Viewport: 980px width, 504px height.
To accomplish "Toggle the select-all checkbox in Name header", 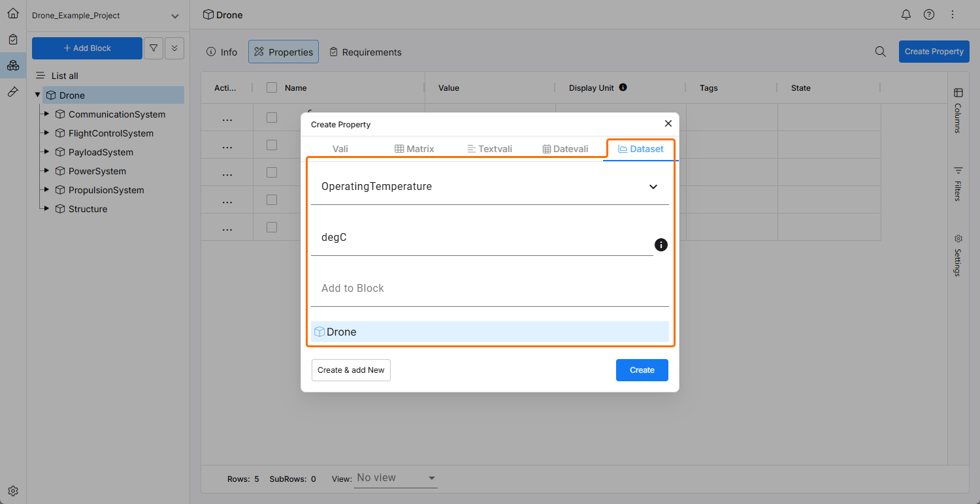I will [272, 87].
